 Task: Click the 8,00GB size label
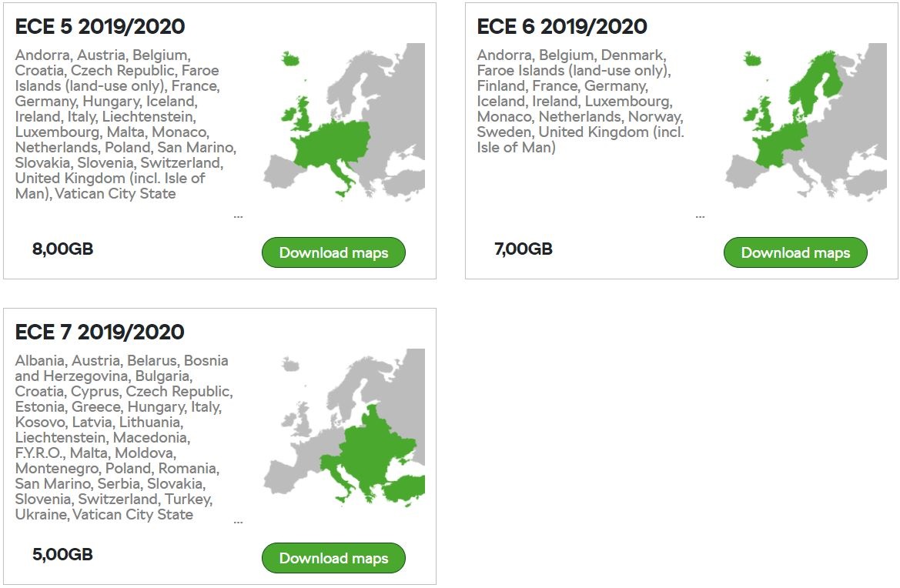[63, 249]
